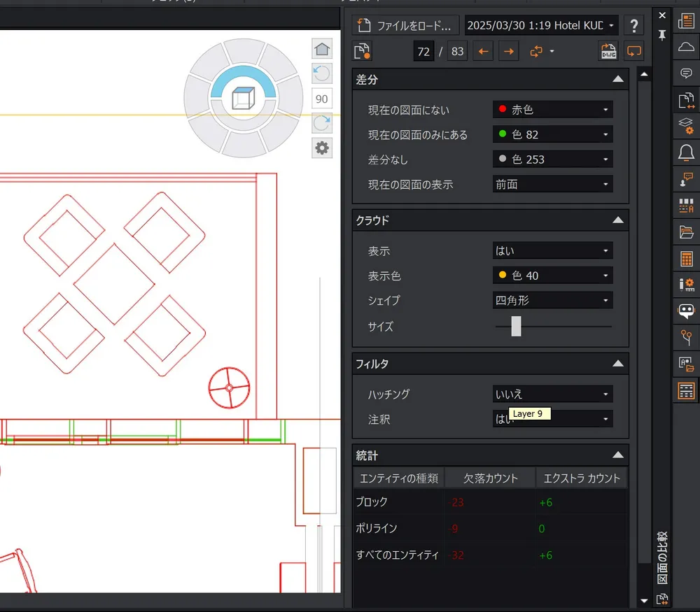Click the rotation angle field showing 90
The height and width of the screenshot is (612, 700).
coord(321,99)
